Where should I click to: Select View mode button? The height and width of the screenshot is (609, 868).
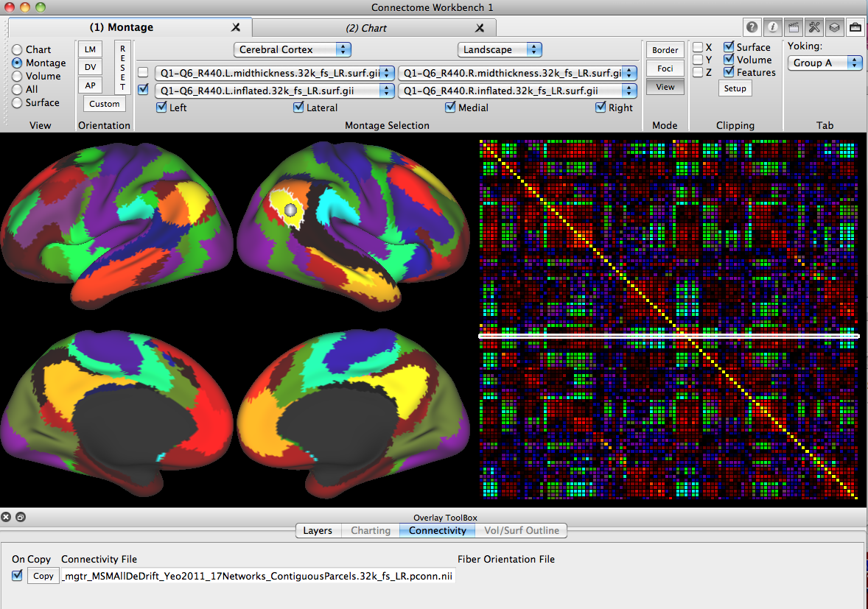[665, 87]
